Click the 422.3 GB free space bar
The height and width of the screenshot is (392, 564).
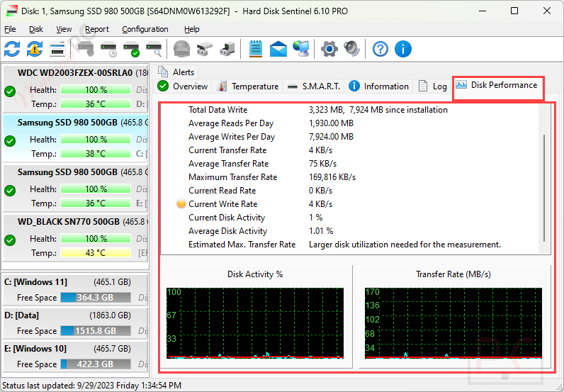pos(96,364)
